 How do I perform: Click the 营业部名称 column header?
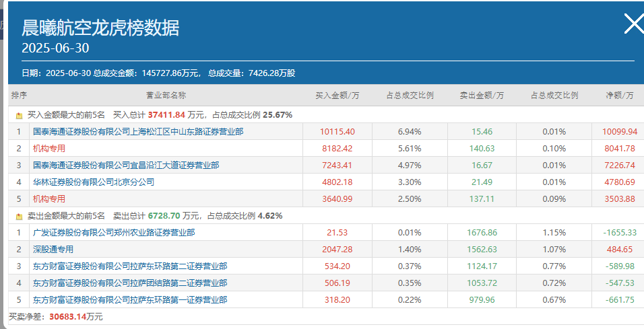(166, 96)
